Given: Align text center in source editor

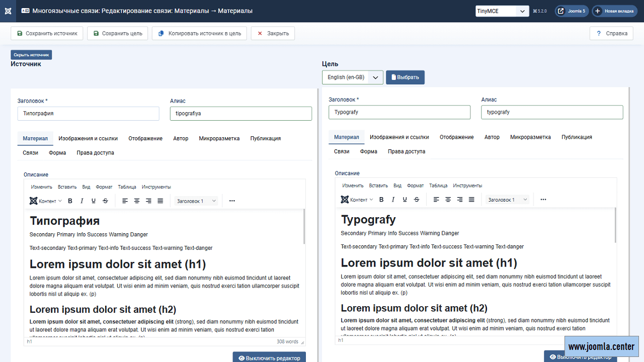Looking at the screenshot, I should coord(136,201).
